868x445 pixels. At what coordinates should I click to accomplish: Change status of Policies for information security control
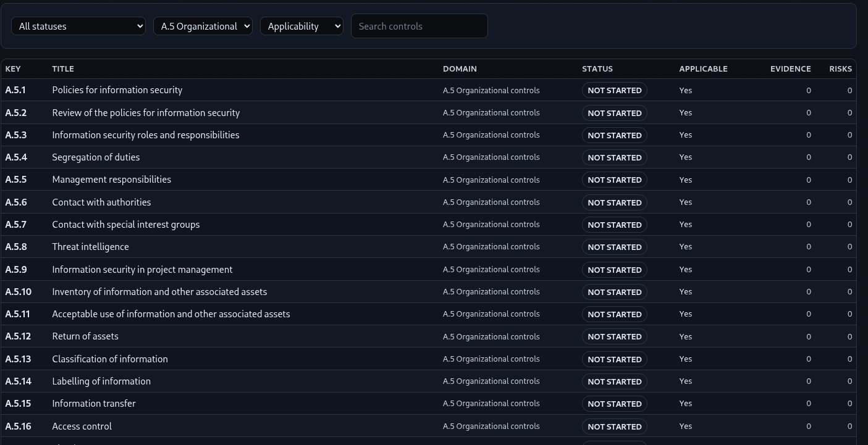(x=614, y=90)
